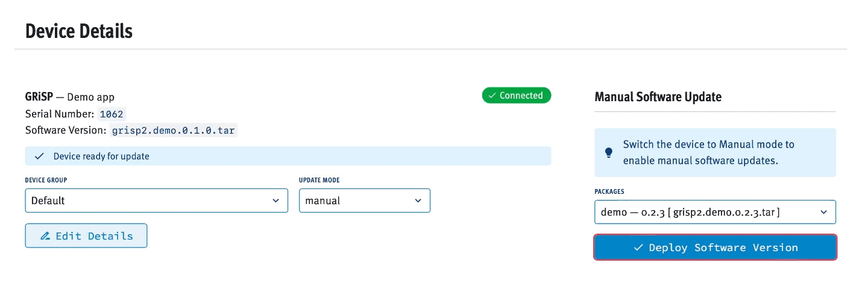Image resolution: width=868 pixels, height=289 pixels.
Task: Select the serial number 1062
Action: pyautogui.click(x=111, y=114)
